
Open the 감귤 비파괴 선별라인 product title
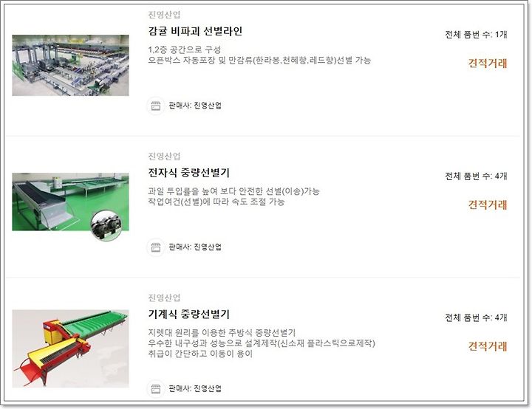(x=195, y=31)
